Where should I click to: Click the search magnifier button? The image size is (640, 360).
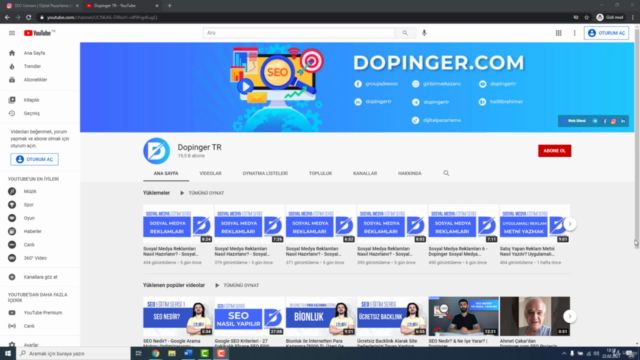coord(405,33)
